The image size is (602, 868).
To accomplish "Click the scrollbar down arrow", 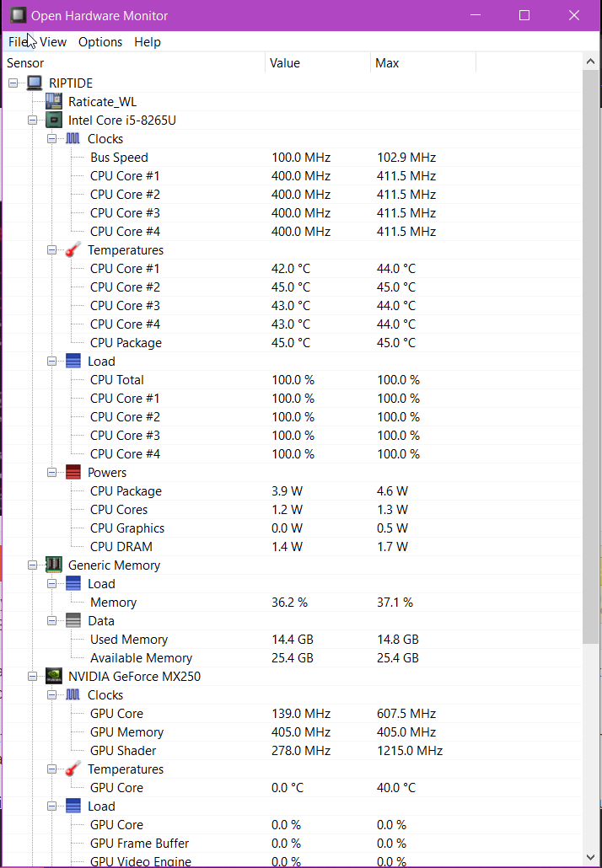I will (x=590, y=858).
